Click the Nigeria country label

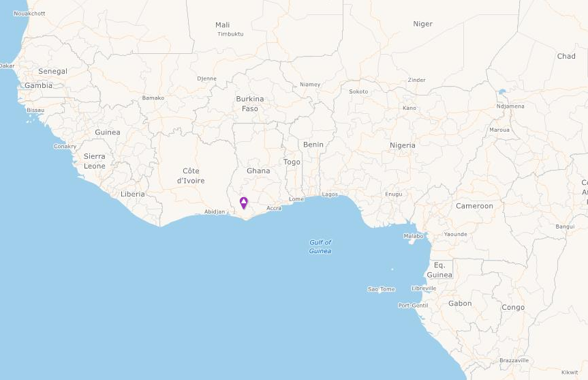pos(403,145)
